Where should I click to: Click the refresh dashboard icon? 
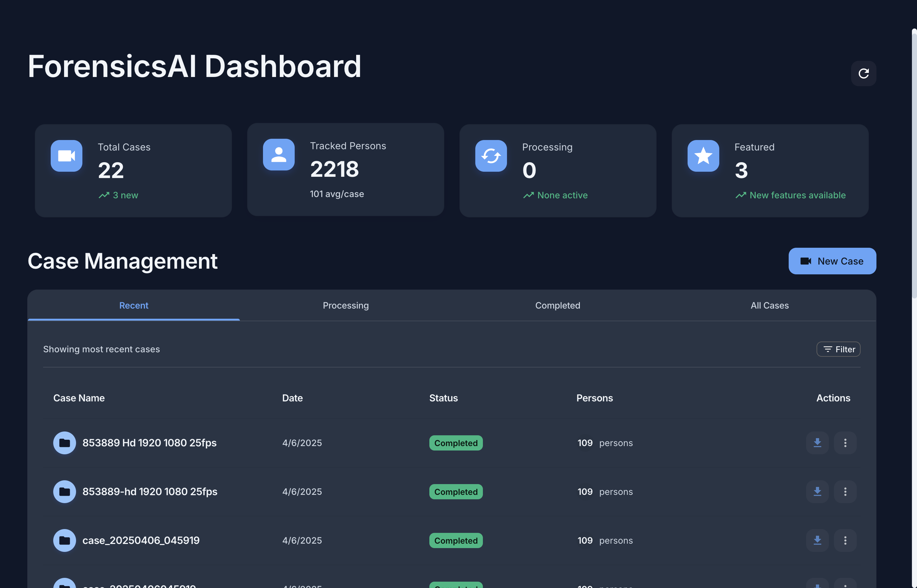(863, 73)
